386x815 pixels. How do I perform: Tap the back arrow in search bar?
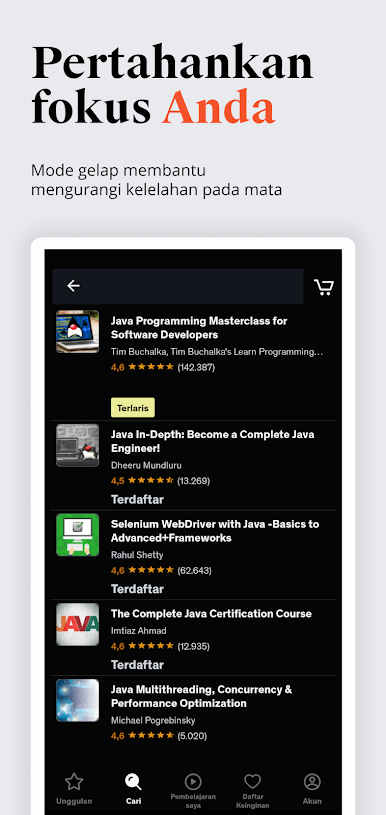[x=73, y=286]
